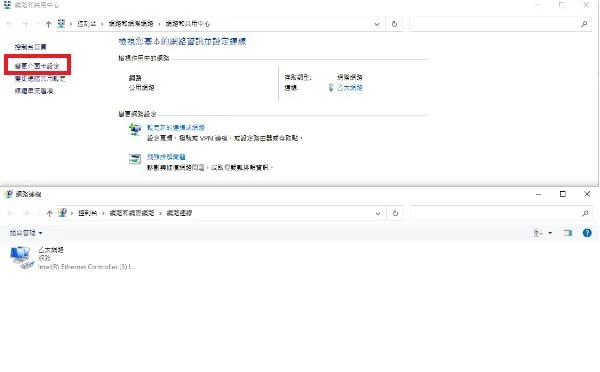Select the 乙太網路 adapter name text

pyautogui.click(x=51, y=250)
